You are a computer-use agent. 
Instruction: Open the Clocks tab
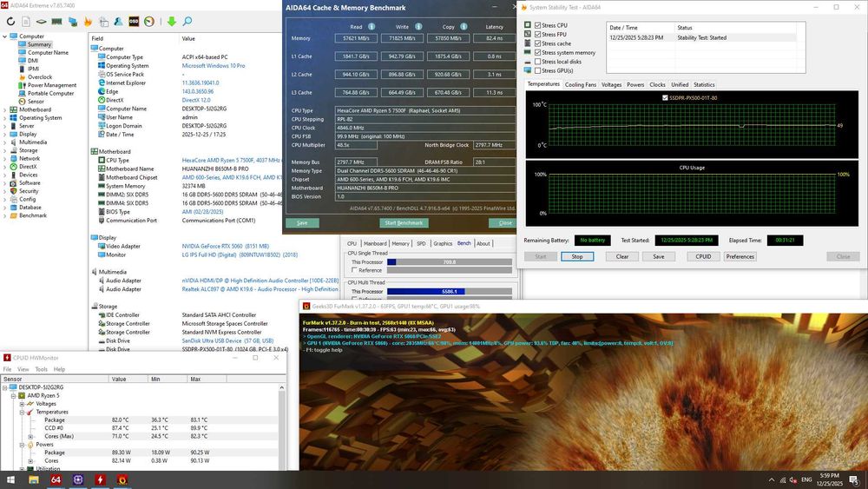pyautogui.click(x=657, y=85)
